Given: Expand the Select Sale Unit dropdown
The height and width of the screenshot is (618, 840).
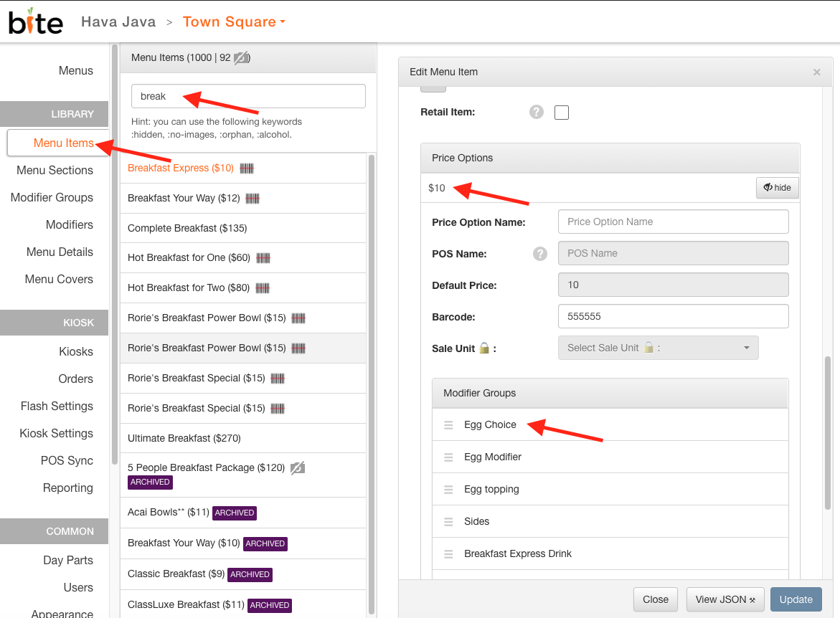Looking at the screenshot, I should pyautogui.click(x=658, y=348).
